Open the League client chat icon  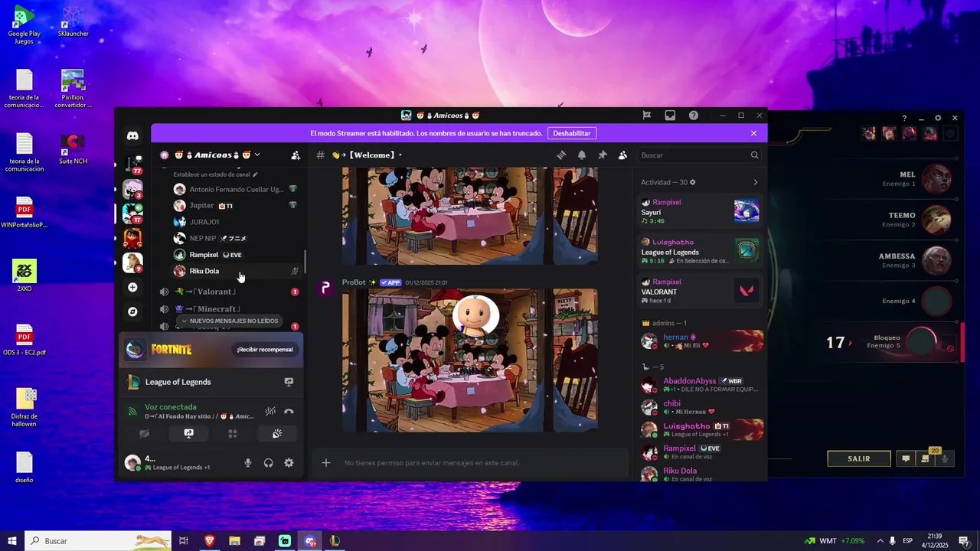[906, 458]
